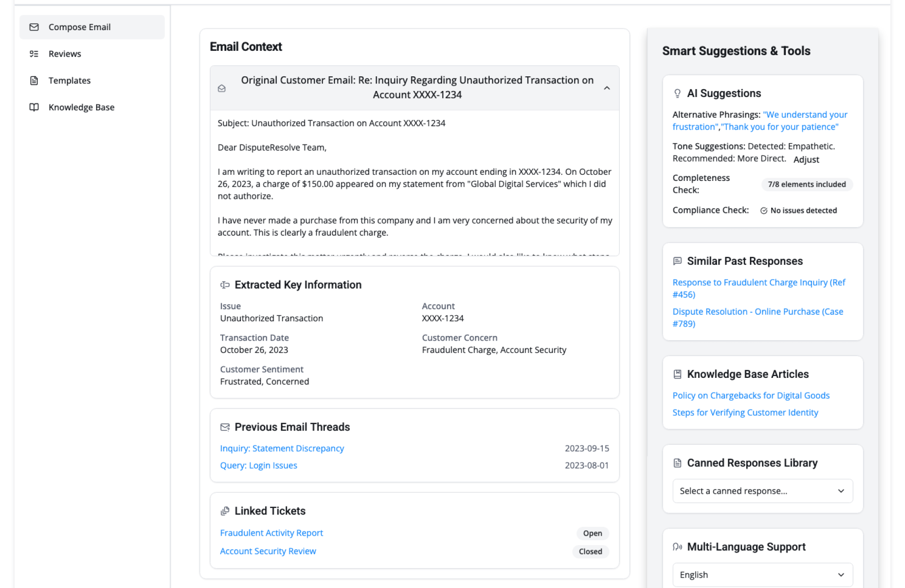905x588 pixels.
Task: Click Adjust for tone suggestions
Action: [806, 160]
